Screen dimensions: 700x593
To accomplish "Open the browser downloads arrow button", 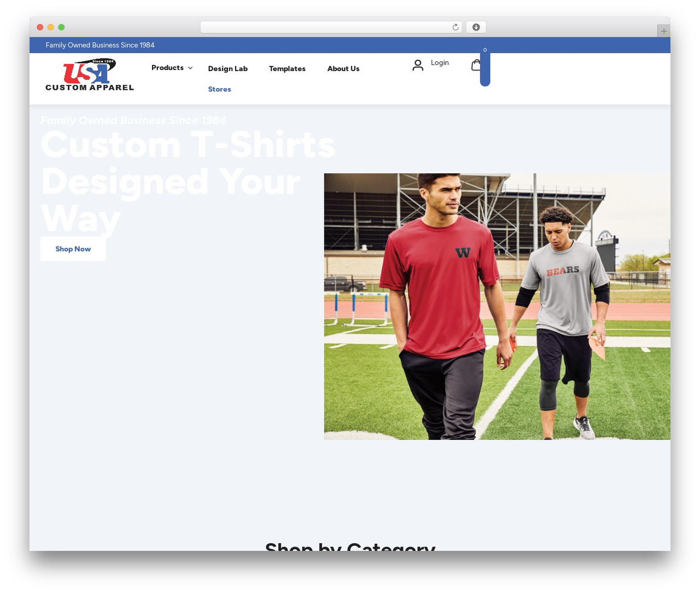I will click(x=476, y=27).
